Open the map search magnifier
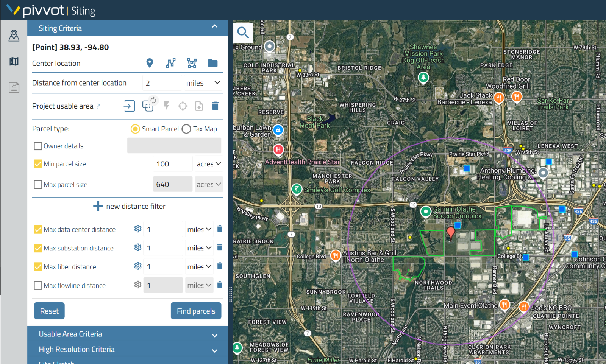 point(243,33)
